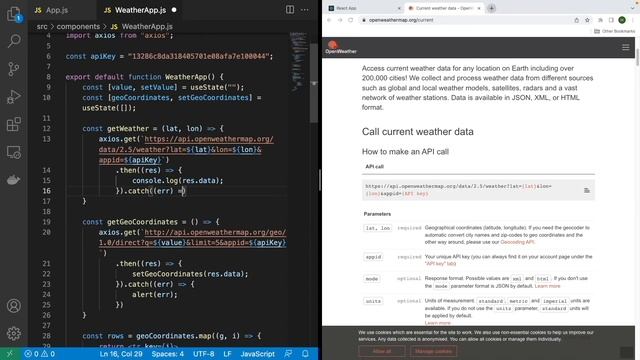Open the Remote Explorer view
This screenshot has width=640, height=360.
tap(14, 152)
